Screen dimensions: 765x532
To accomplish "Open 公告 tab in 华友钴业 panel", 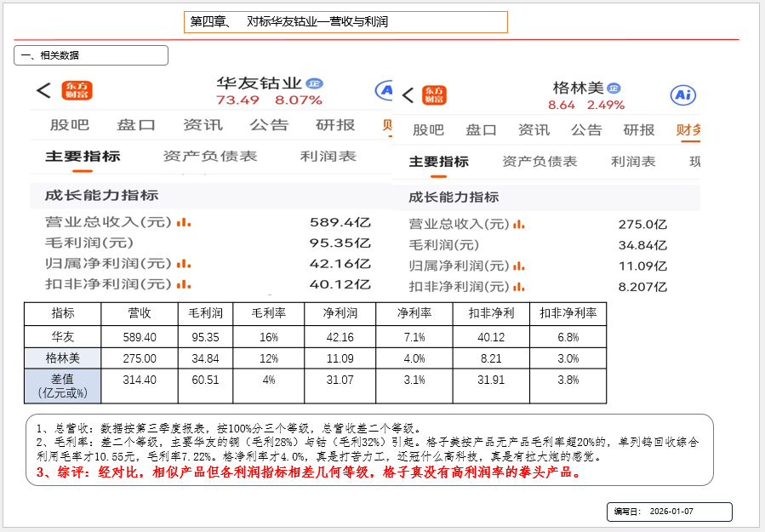I will tap(269, 125).
